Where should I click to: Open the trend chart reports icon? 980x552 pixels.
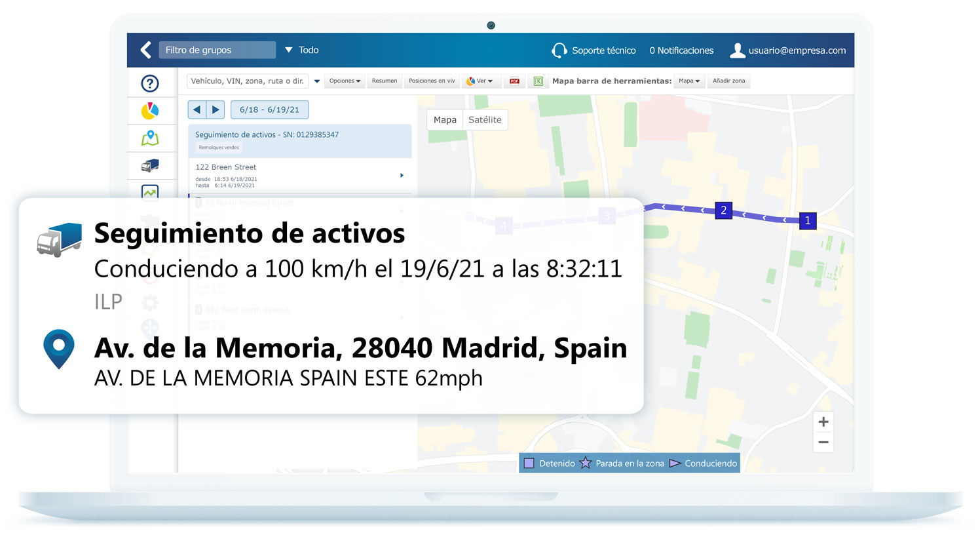pos(150,191)
